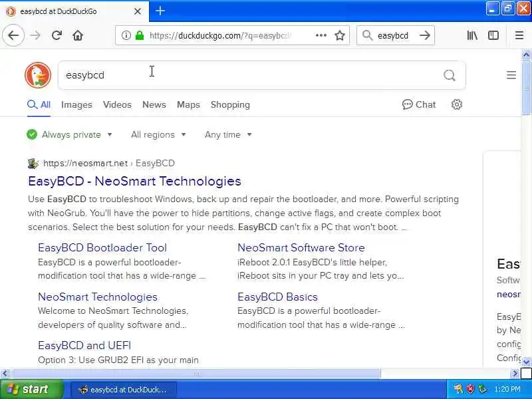Open the EasyBCD and UEFI sitelink
The image size is (532, 399).
84,345
